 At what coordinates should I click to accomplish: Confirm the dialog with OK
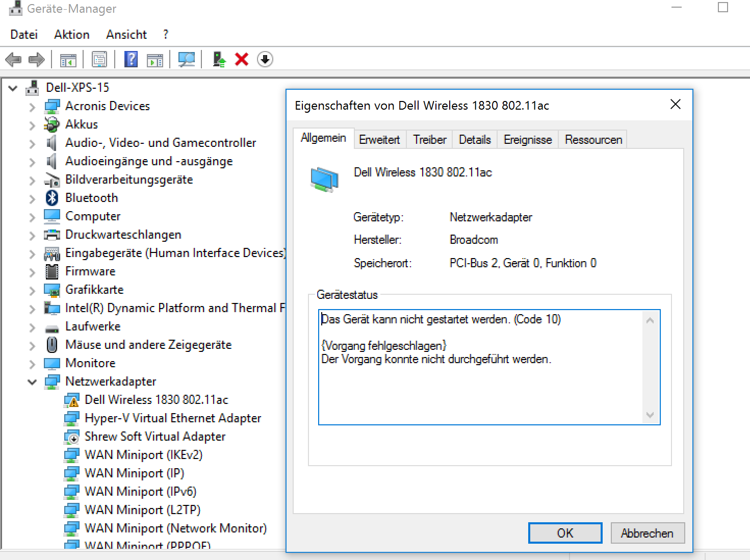[x=565, y=533]
